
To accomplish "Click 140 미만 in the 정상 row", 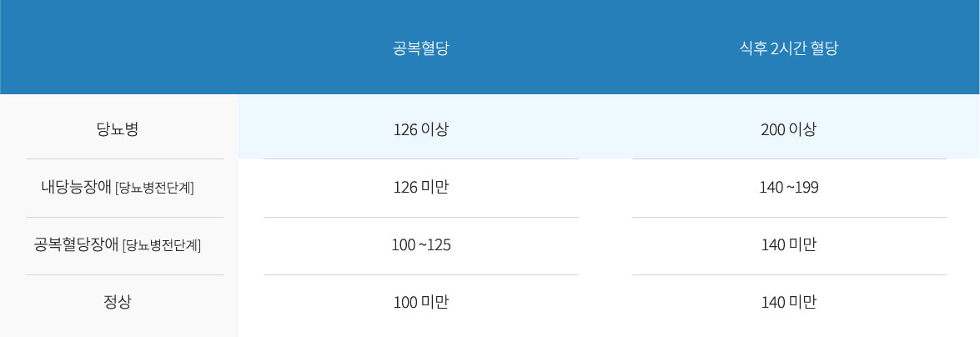I will [x=788, y=302].
